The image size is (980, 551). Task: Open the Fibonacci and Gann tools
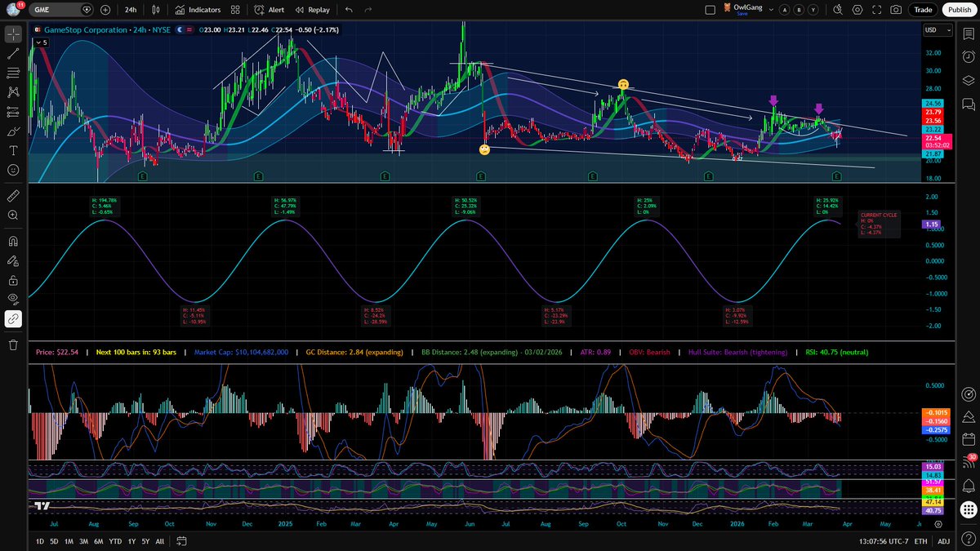point(13,73)
